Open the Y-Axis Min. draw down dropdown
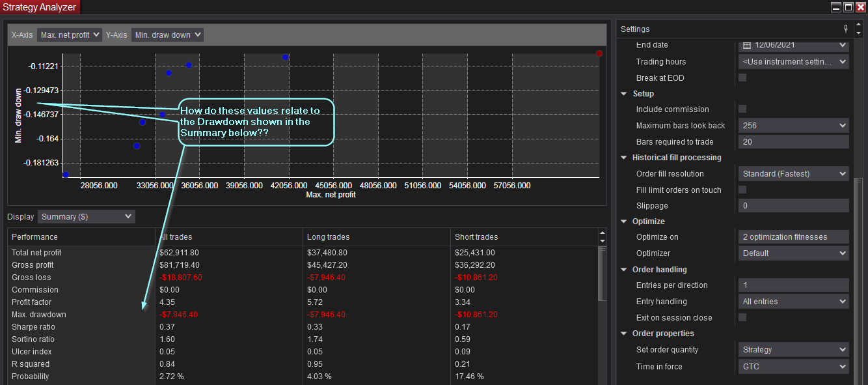 (167, 35)
